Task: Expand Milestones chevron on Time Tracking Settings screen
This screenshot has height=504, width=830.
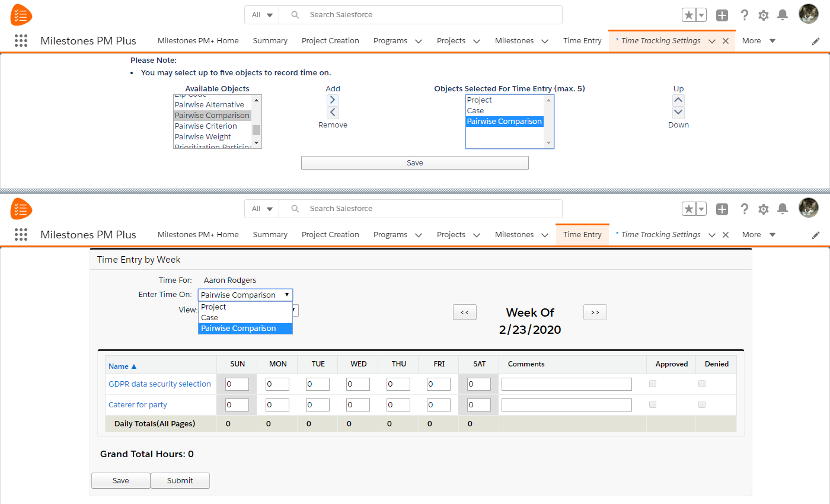Action: point(545,42)
